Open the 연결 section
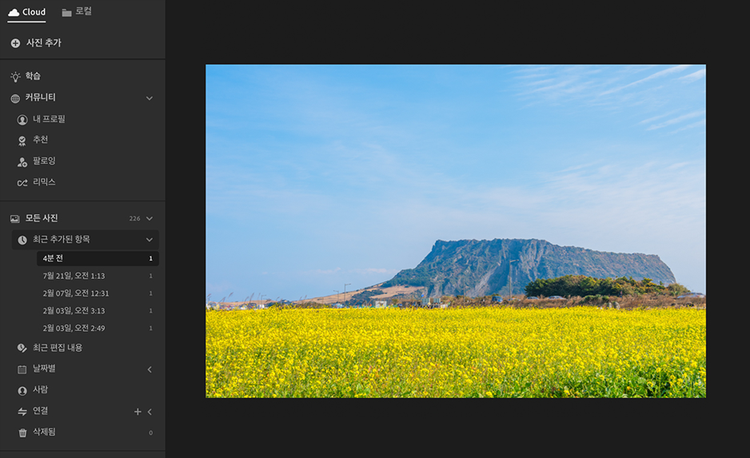Image resolution: width=750 pixels, height=458 pixels. [40, 411]
